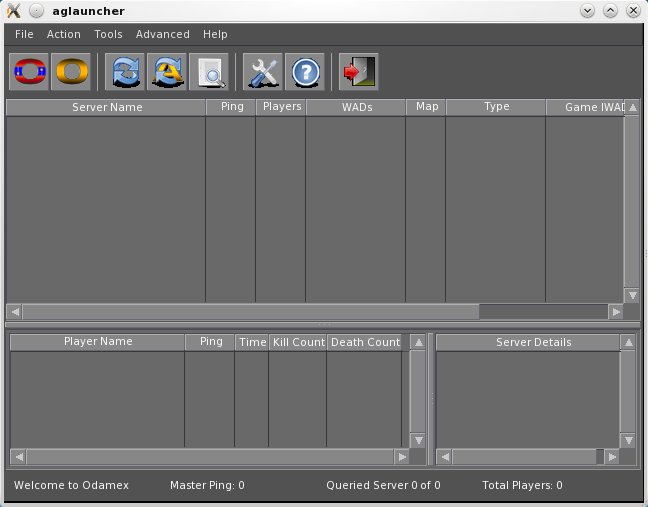
Task: Sort servers by the Server Name column
Action: point(107,107)
